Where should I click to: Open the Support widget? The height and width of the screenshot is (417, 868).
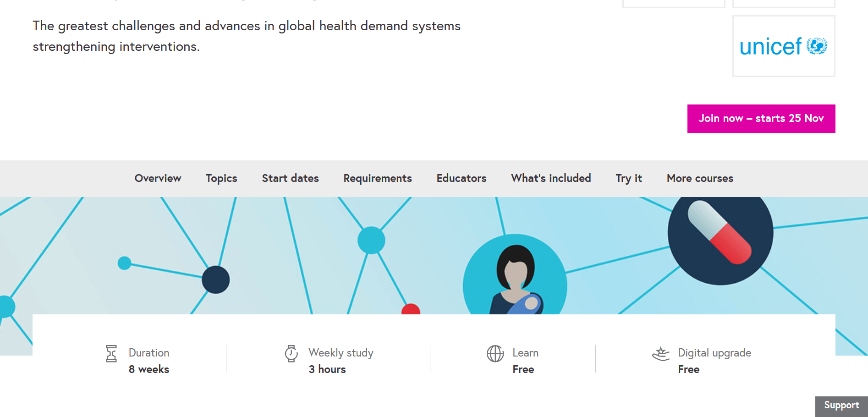[841, 406]
